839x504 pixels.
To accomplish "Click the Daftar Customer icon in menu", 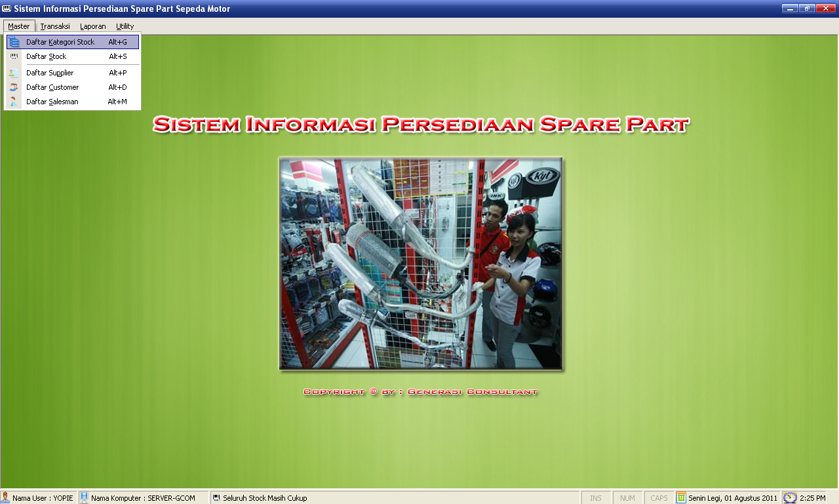I will 14,87.
